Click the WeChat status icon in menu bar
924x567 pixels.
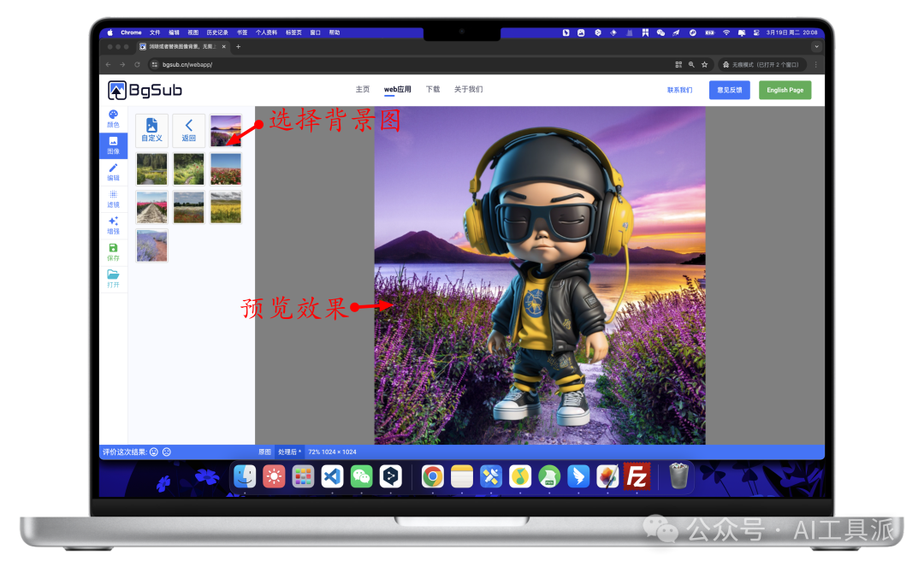[660, 32]
